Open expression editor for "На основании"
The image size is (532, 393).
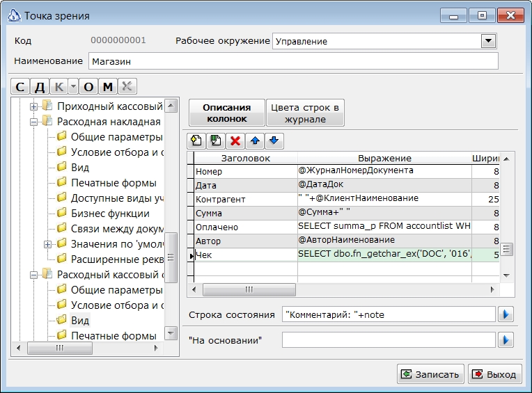pos(506,340)
